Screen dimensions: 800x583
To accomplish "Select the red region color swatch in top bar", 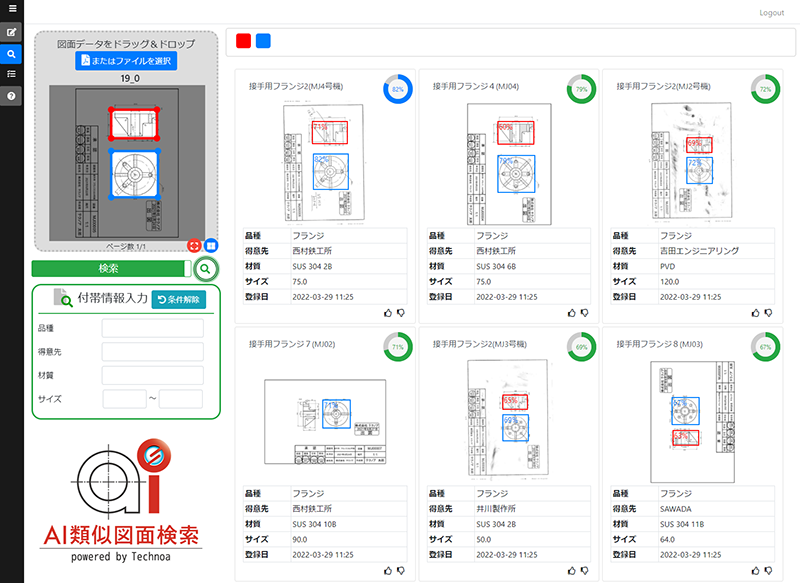I will [243, 41].
